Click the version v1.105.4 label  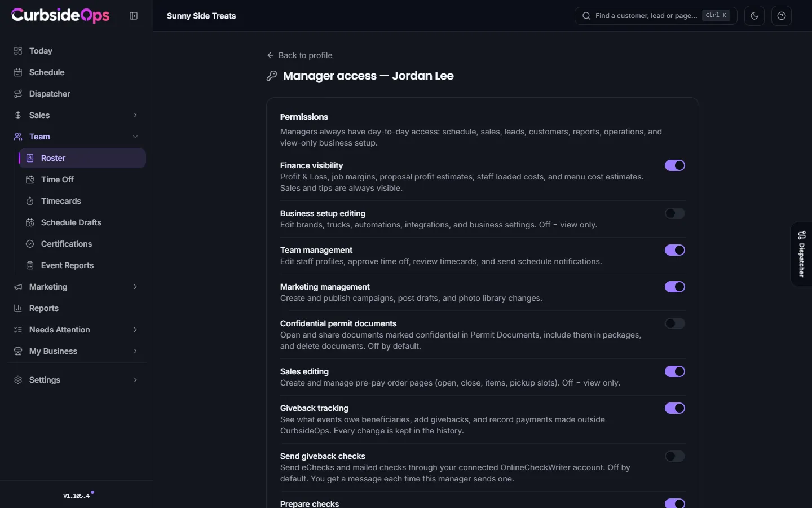pos(77,496)
